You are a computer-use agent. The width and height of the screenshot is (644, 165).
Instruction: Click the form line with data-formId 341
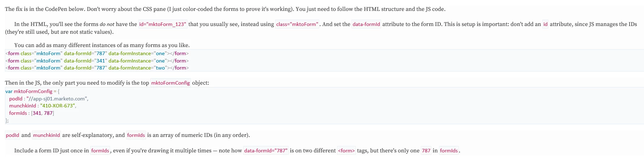tap(97, 61)
